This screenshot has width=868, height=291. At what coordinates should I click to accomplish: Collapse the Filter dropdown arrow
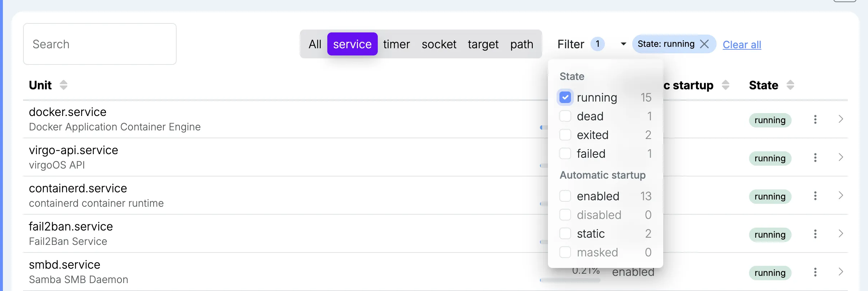tap(623, 44)
